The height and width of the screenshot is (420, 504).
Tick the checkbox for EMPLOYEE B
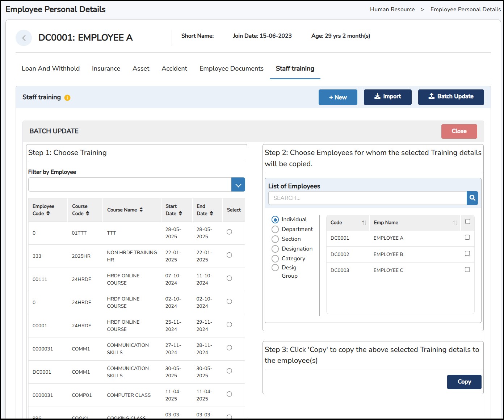coord(467,253)
